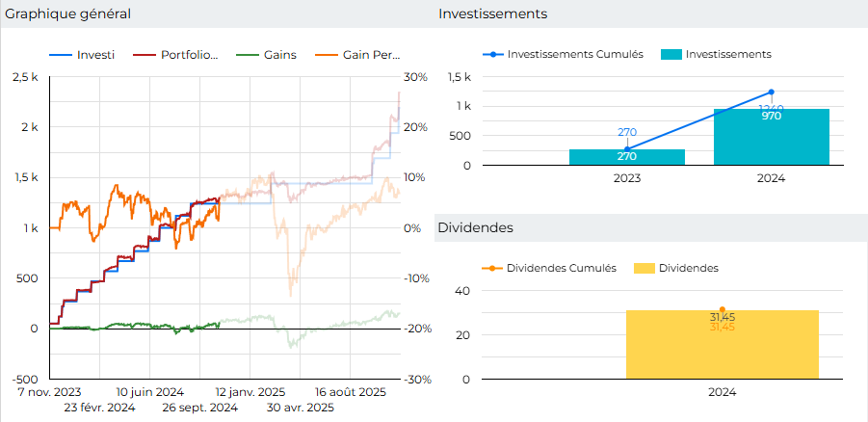This screenshot has width=868, height=422.
Task: Select the 2023 investment bar
Action: tap(627, 157)
